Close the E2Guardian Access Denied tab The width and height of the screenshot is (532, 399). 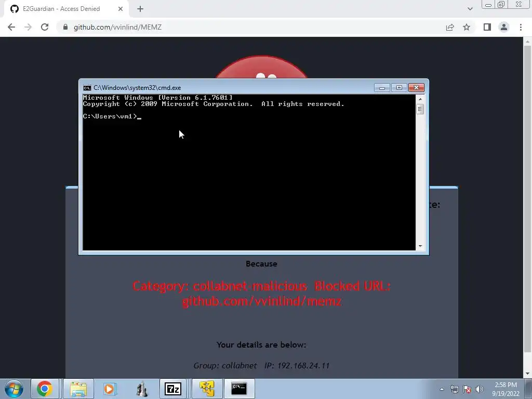coord(121,9)
